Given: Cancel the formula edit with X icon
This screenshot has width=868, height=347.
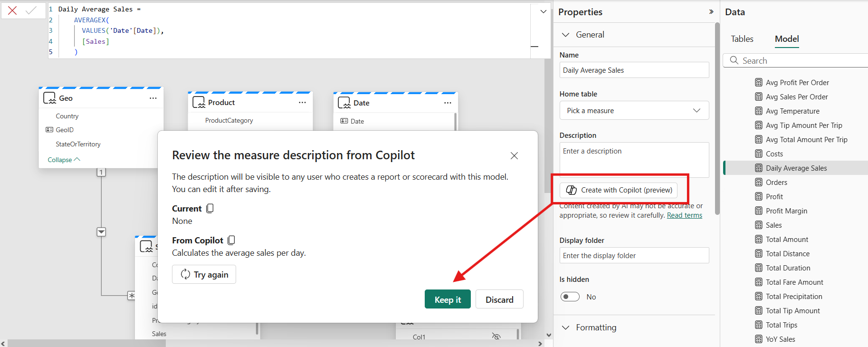Looking at the screenshot, I should [12, 10].
